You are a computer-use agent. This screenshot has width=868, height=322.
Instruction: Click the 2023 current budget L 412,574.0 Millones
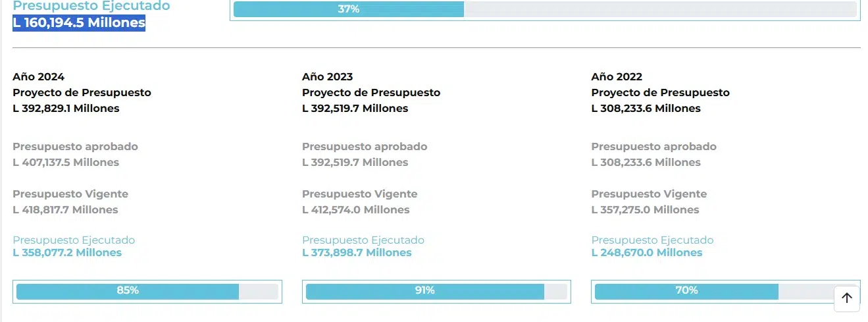[355, 210]
